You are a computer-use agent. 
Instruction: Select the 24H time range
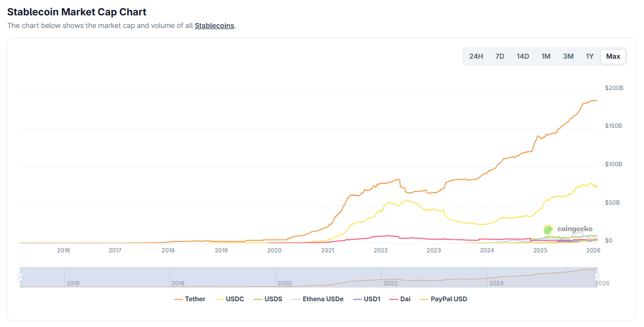tap(476, 57)
